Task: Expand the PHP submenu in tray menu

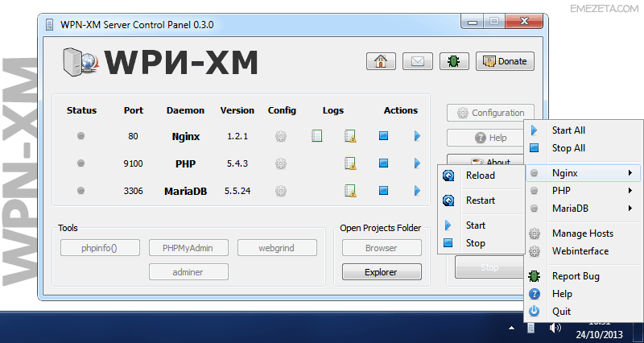Action: coord(583,191)
